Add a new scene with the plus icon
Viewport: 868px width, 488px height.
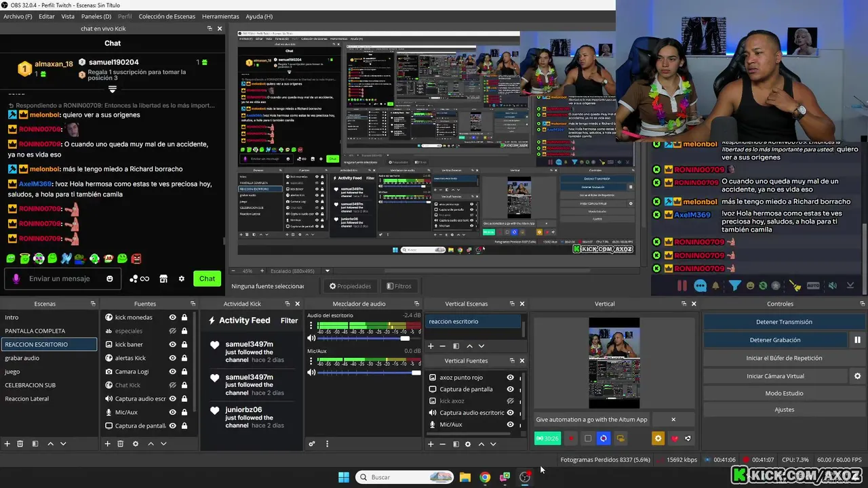tap(7, 444)
